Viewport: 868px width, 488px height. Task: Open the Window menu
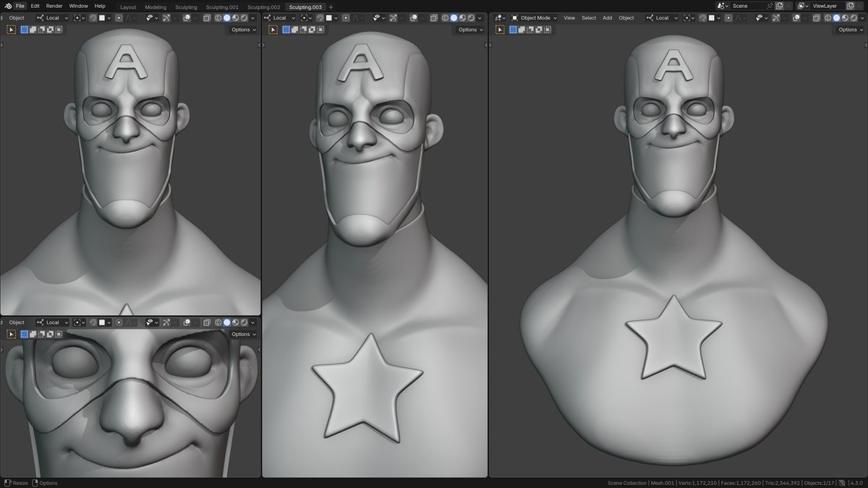point(78,6)
